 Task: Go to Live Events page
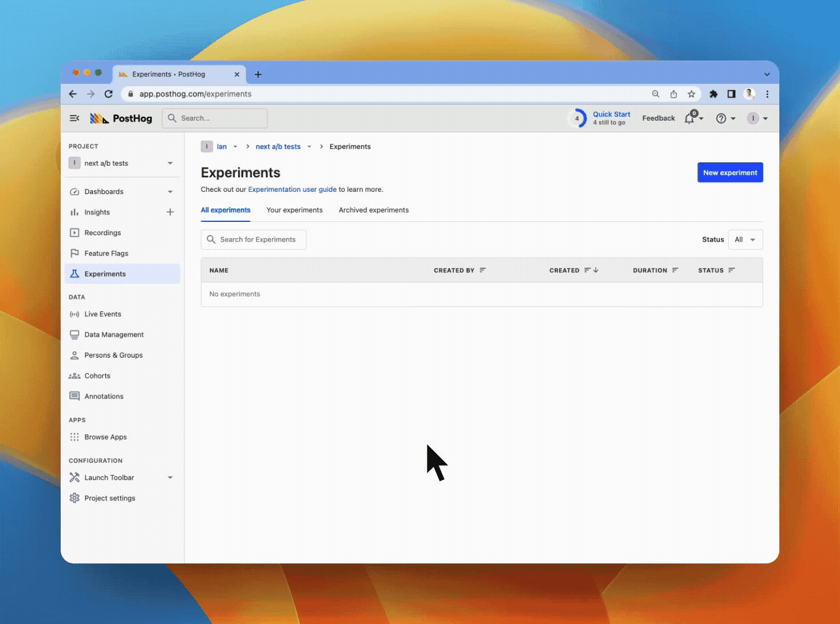click(x=102, y=314)
